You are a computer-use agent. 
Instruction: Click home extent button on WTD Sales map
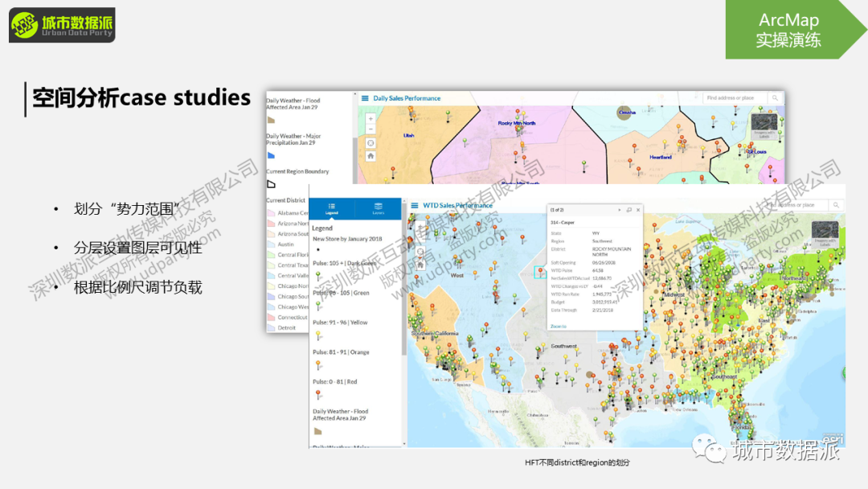(x=420, y=265)
